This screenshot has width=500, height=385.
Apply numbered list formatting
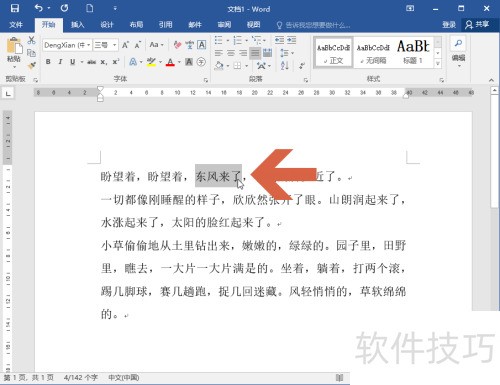(237, 40)
